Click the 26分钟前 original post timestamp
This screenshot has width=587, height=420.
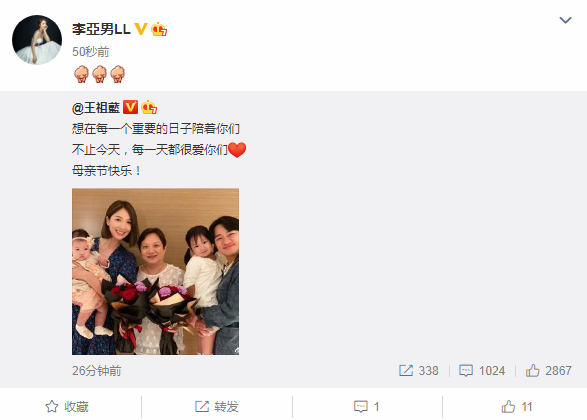point(97,371)
